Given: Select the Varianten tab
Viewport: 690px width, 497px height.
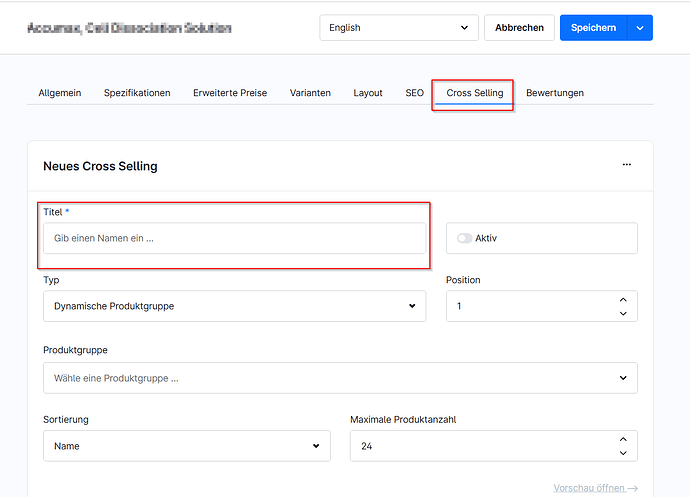Looking at the screenshot, I should 310,93.
